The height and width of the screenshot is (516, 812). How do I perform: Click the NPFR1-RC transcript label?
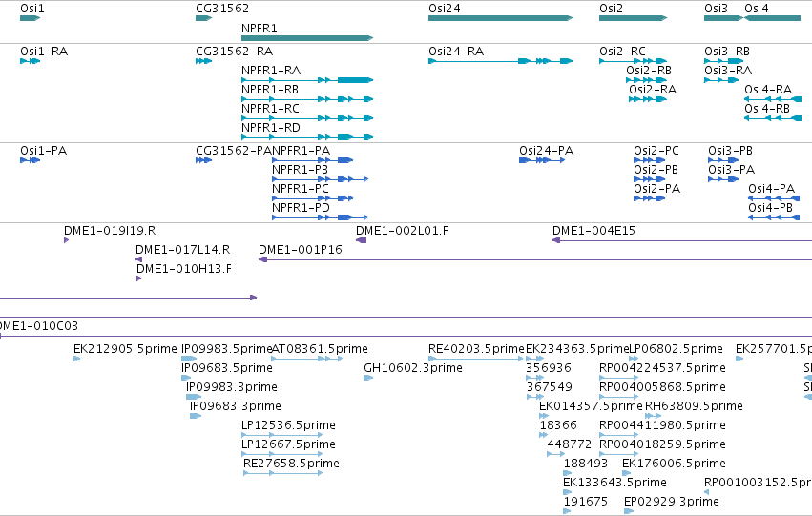(270, 109)
